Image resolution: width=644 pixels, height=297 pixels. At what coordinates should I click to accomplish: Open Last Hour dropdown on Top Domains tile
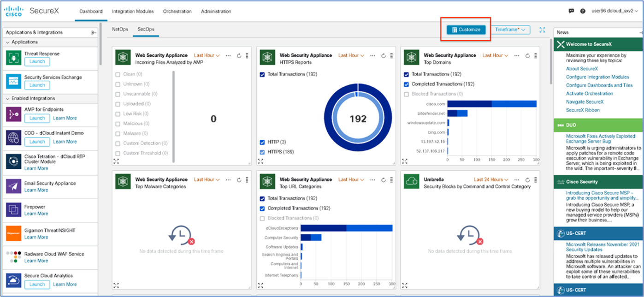pyautogui.click(x=496, y=55)
